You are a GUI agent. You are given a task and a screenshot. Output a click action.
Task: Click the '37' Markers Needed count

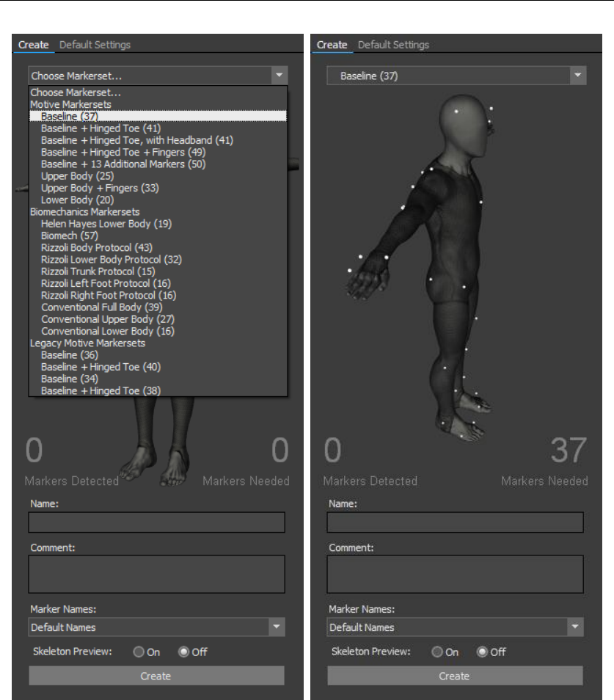pyautogui.click(x=568, y=450)
